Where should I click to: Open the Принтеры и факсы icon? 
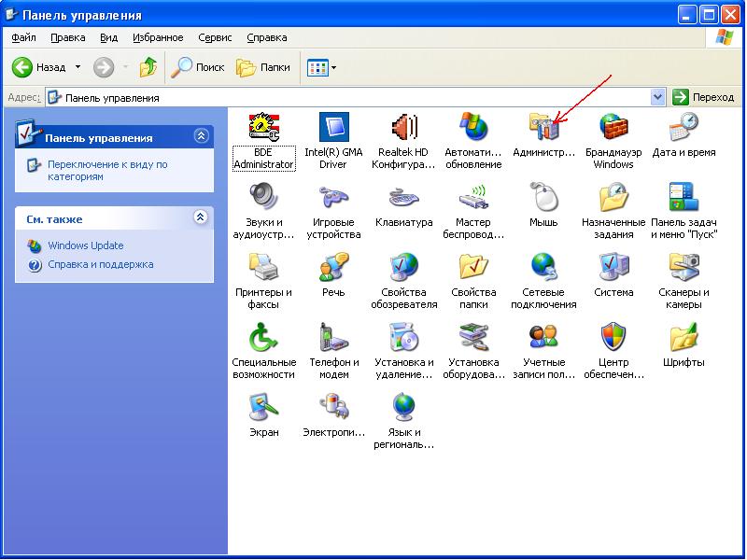coord(263,269)
